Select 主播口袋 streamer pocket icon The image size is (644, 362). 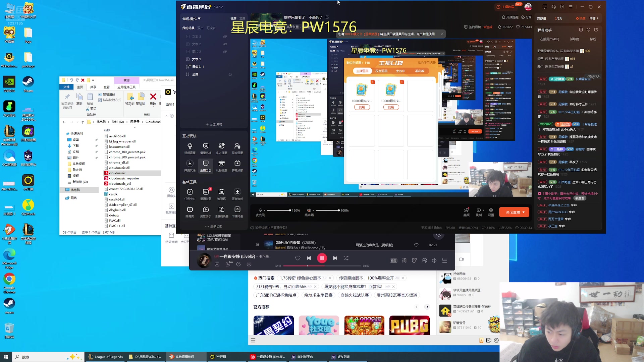pyautogui.click(x=206, y=166)
